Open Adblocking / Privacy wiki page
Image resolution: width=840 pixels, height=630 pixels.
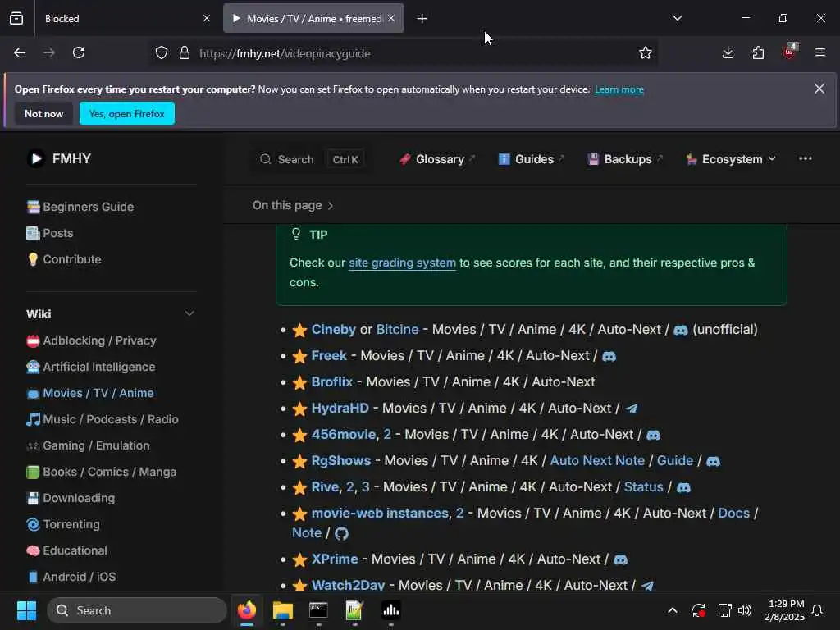click(x=92, y=340)
